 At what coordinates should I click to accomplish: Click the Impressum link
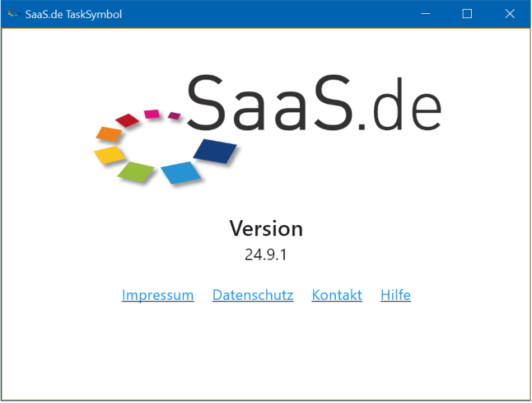pos(157,296)
